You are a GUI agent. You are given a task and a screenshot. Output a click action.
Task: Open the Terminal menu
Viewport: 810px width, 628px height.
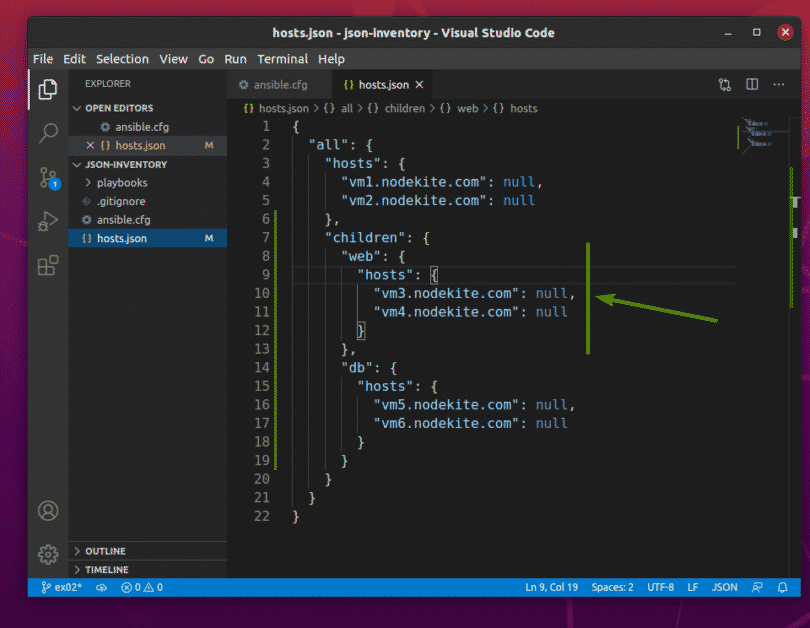click(x=283, y=59)
